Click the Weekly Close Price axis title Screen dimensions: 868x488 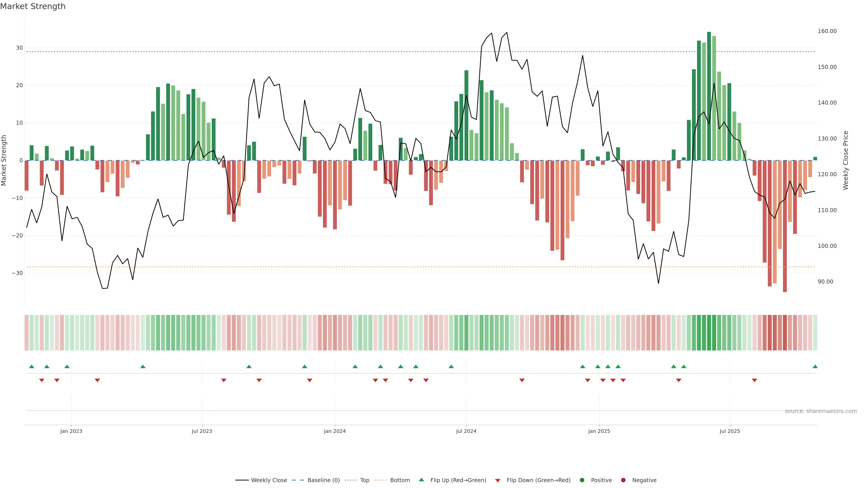pos(845,160)
